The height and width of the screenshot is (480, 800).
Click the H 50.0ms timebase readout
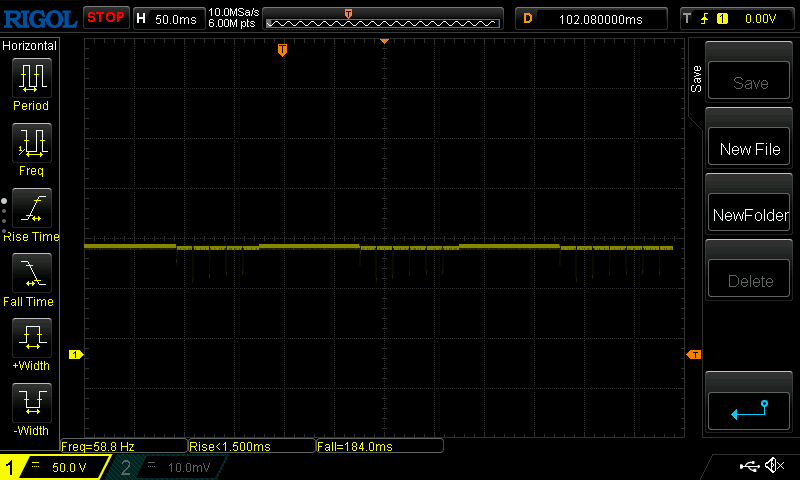click(168, 19)
